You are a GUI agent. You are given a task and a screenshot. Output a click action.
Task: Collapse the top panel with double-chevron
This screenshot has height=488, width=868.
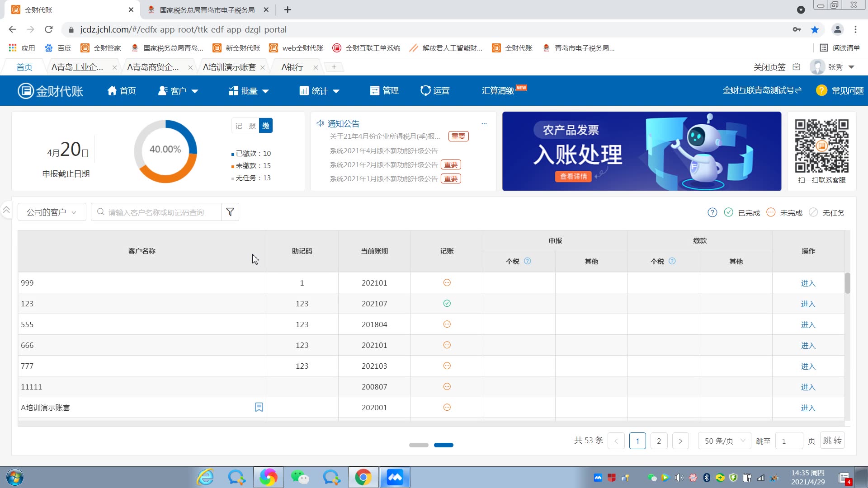pyautogui.click(x=6, y=210)
